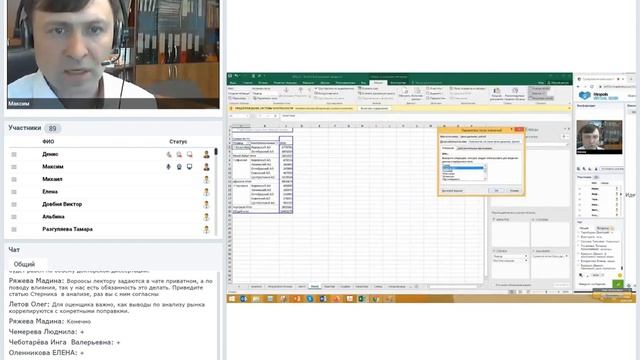640x360 pixels.
Task: Click the Excel formula bar
Action: pyautogui.click(x=425, y=116)
